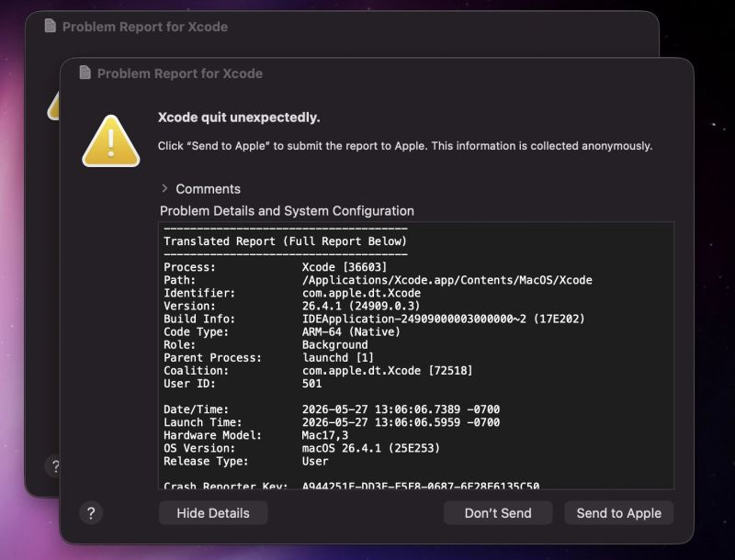Click the Parent Process value 'launchd [1]'
The width and height of the screenshot is (735, 560).
pyautogui.click(x=337, y=358)
